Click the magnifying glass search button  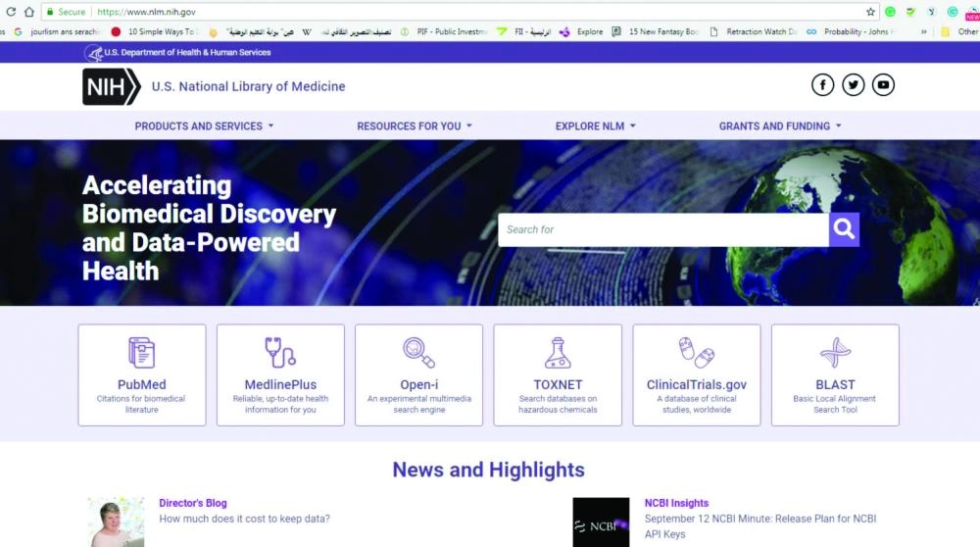pyautogui.click(x=844, y=229)
